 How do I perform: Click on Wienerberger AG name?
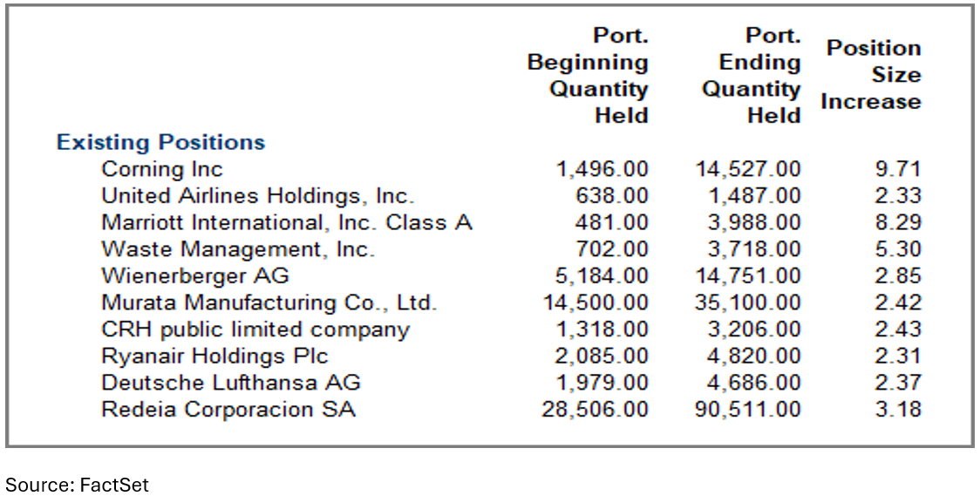pos(195,276)
